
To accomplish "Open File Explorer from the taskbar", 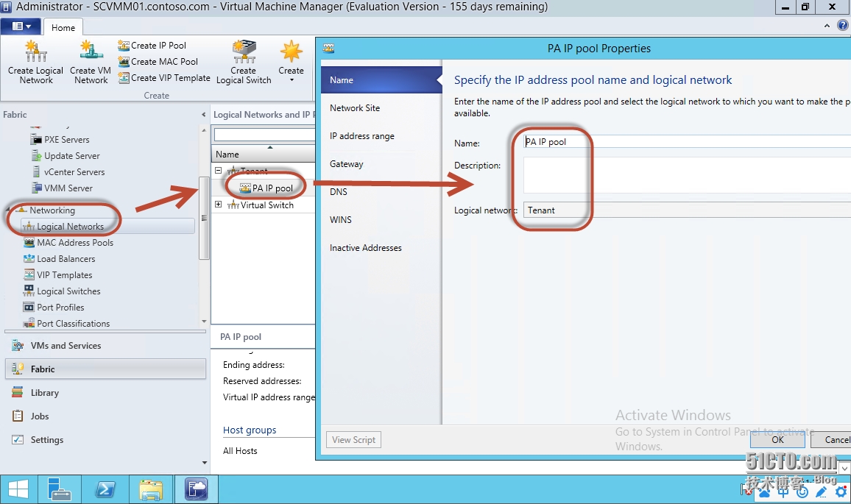I will coord(151,489).
